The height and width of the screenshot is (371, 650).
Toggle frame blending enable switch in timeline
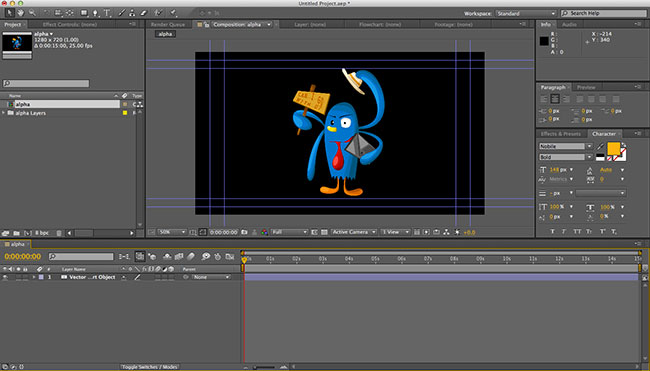pos(179,257)
